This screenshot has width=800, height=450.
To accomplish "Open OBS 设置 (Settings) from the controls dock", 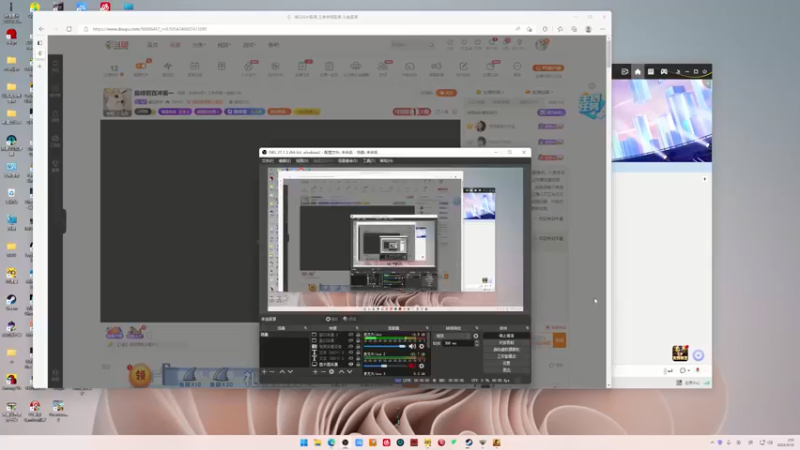I will [x=506, y=363].
